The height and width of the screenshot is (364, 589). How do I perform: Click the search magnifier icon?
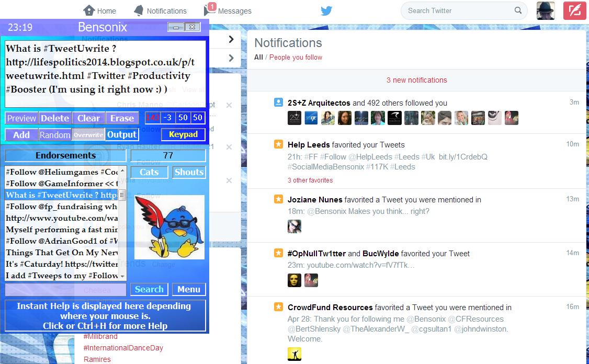tap(518, 10)
